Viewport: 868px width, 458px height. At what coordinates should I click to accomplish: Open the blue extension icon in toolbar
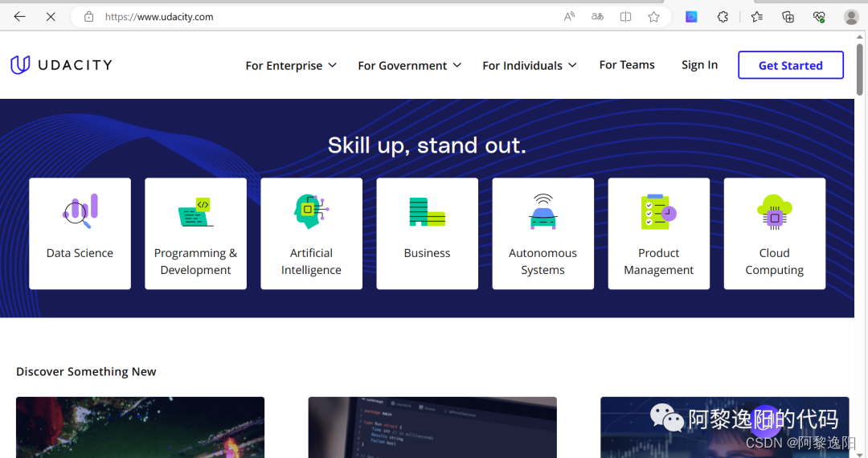[691, 17]
